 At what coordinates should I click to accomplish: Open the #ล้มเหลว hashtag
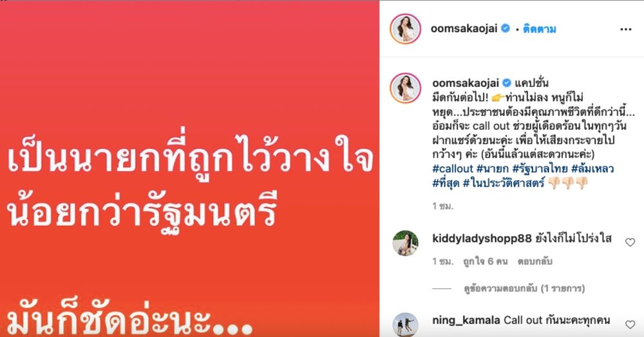592,168
